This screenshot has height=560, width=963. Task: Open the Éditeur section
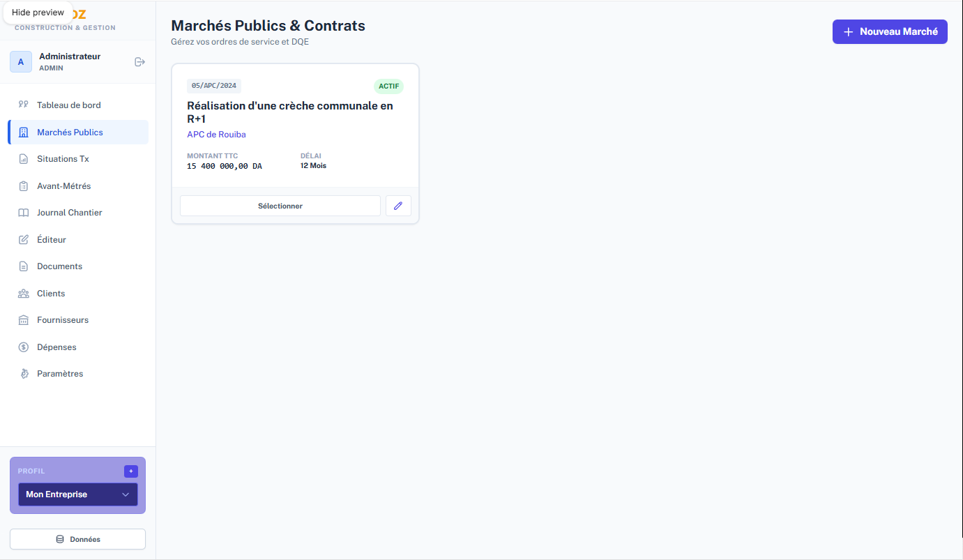pos(52,240)
